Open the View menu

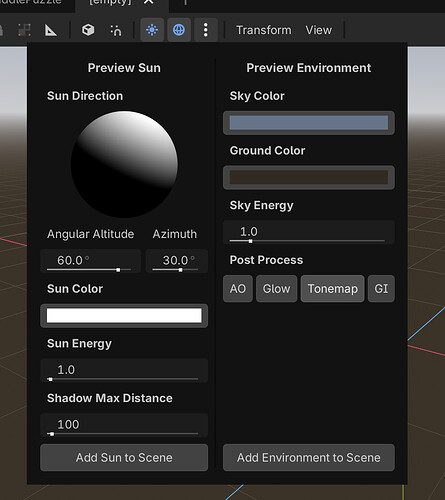[319, 30]
